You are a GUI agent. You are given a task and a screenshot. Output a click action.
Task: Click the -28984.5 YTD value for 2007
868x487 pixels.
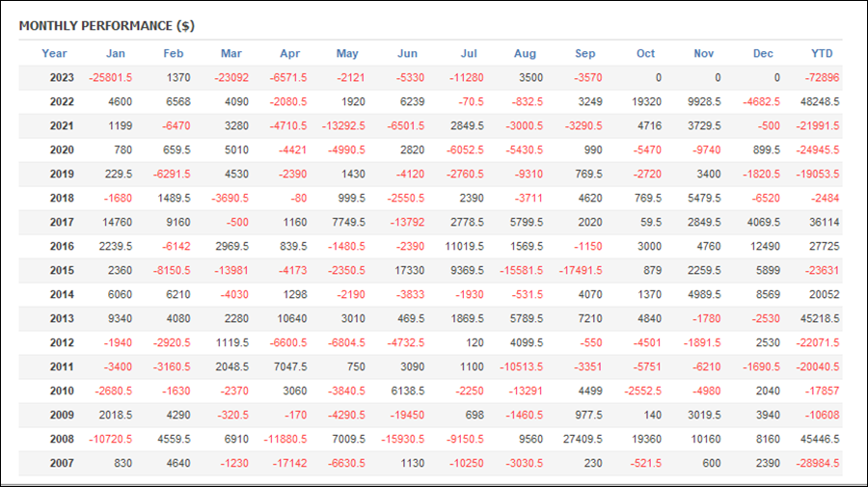[818, 463]
